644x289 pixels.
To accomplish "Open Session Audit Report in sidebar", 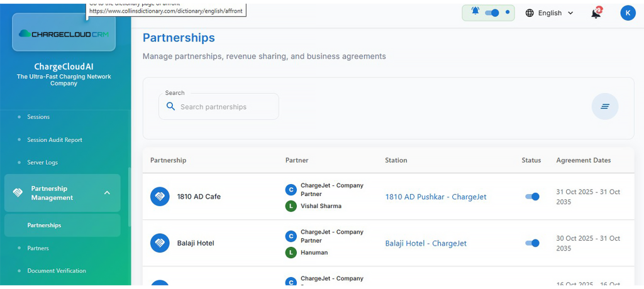I will click(55, 139).
